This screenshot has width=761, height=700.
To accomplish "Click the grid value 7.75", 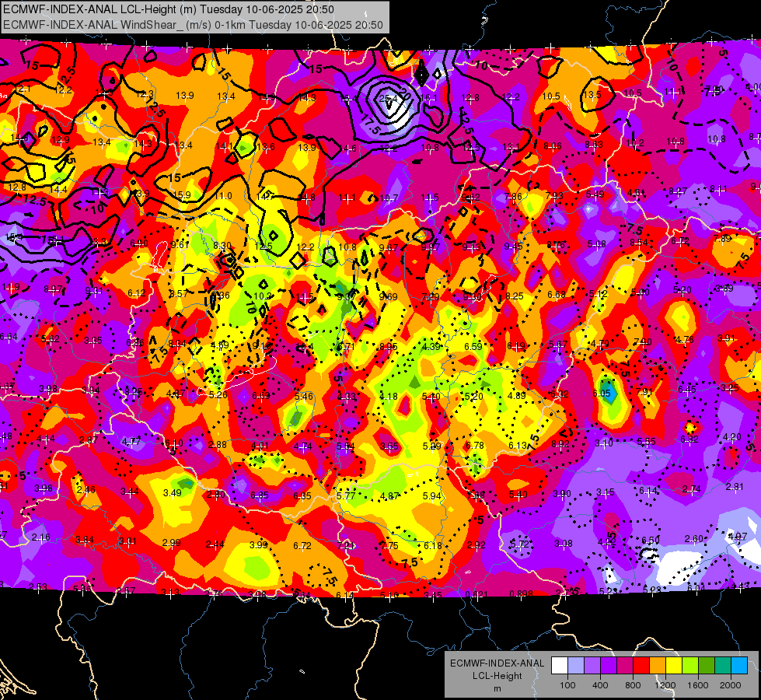I will [389, 545].
